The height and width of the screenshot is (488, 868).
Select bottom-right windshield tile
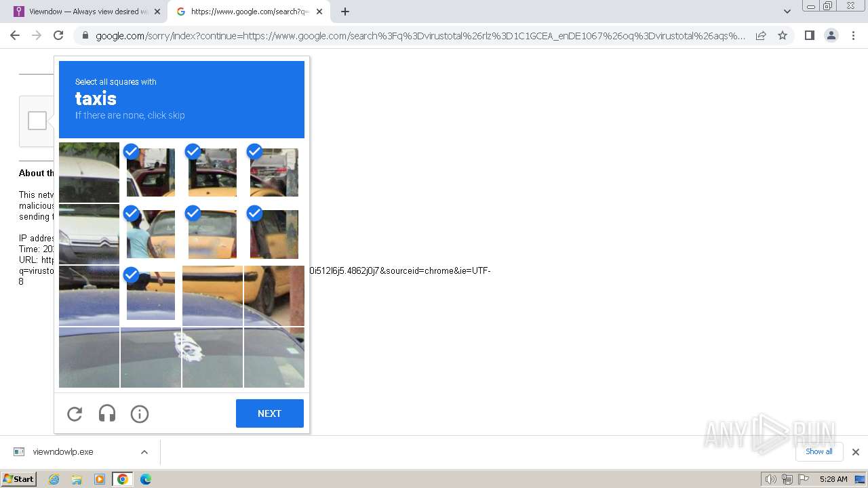(274, 357)
